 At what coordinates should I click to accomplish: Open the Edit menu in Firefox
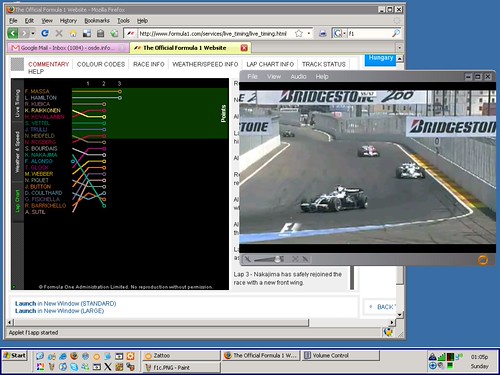[x=29, y=21]
